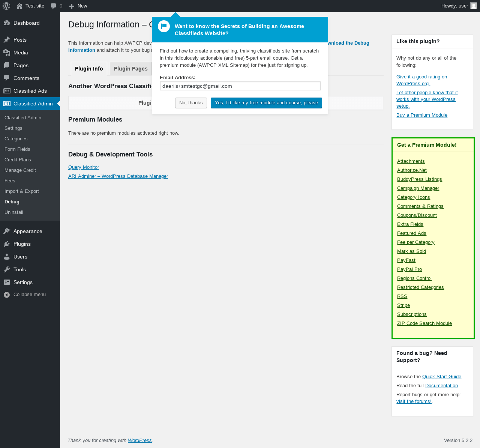The height and width of the screenshot is (448, 480).
Task: Dismiss popup with No, thanks button
Action: [x=191, y=103]
